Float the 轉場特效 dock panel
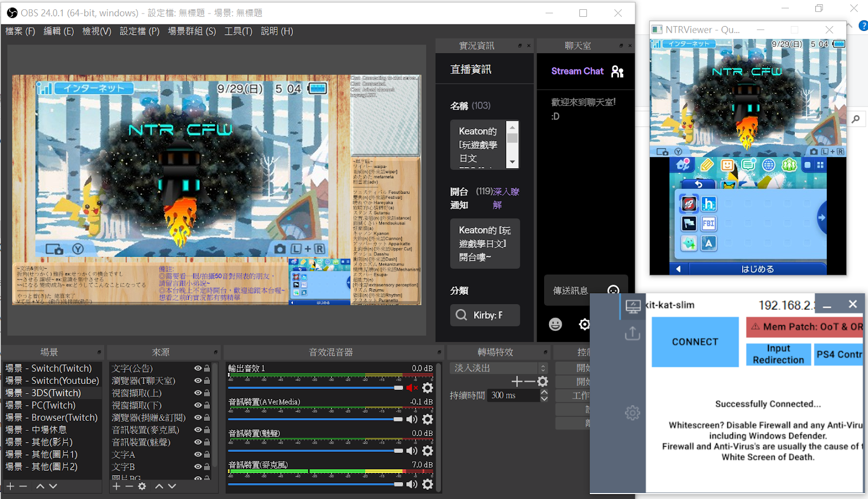The image size is (868, 499). click(547, 352)
